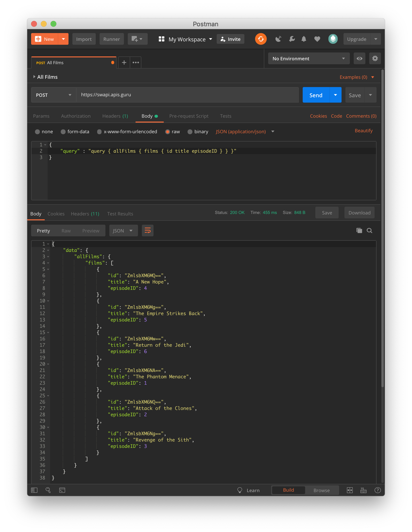Open the New button dropdown arrow
The image size is (412, 532).
tap(63, 39)
